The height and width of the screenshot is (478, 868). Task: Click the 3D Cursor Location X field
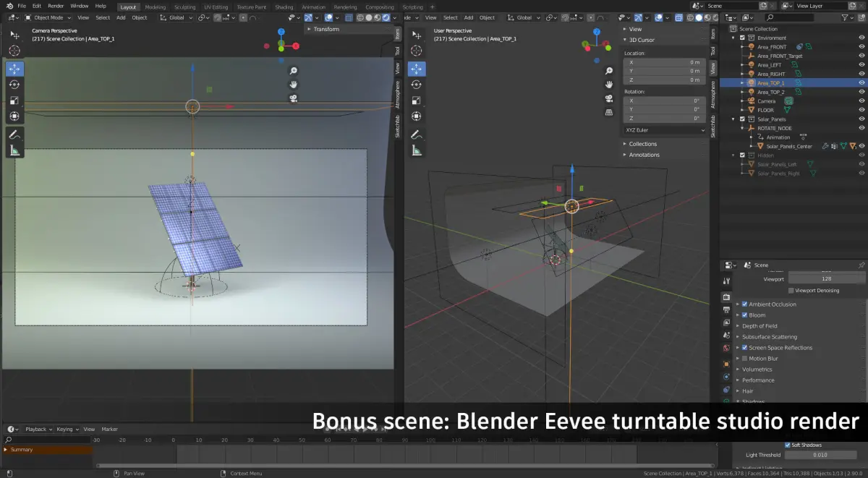click(x=665, y=62)
